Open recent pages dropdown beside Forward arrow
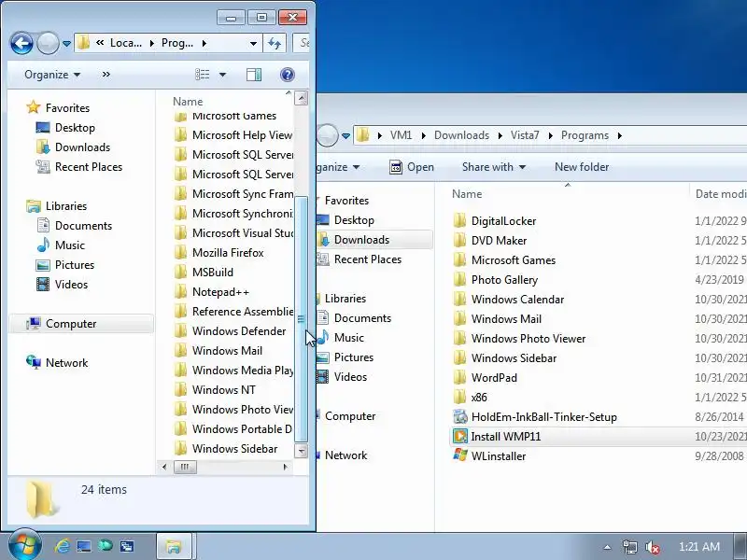747x560 pixels. (x=66, y=44)
